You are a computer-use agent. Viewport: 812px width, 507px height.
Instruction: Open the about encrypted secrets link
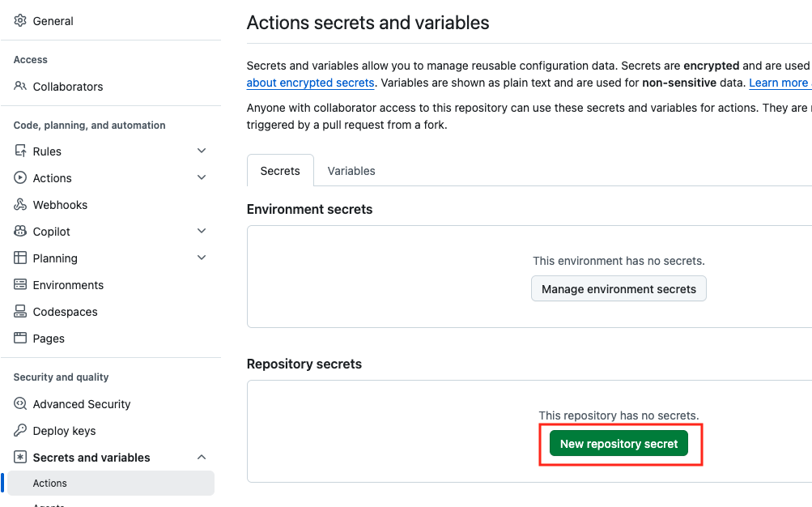[x=310, y=83]
